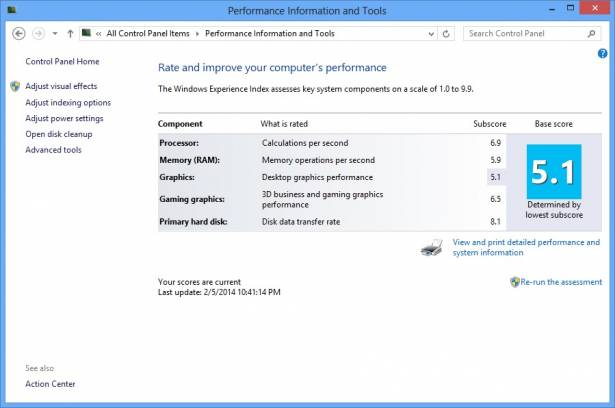Click the 'Component' column header
This screenshot has height=408, width=615.
click(180, 124)
